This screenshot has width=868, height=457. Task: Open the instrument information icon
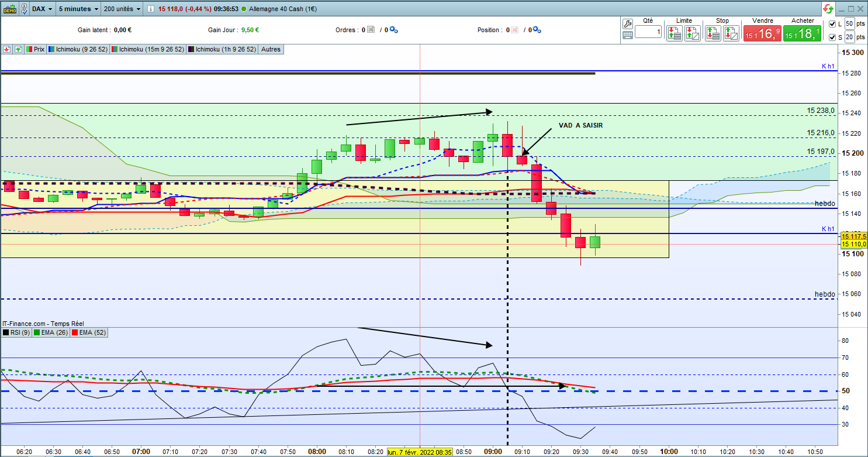coord(151,9)
